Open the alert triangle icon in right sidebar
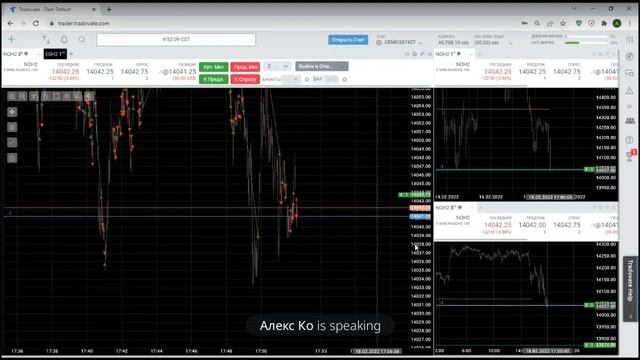The width and height of the screenshot is (640, 360). click(629, 91)
